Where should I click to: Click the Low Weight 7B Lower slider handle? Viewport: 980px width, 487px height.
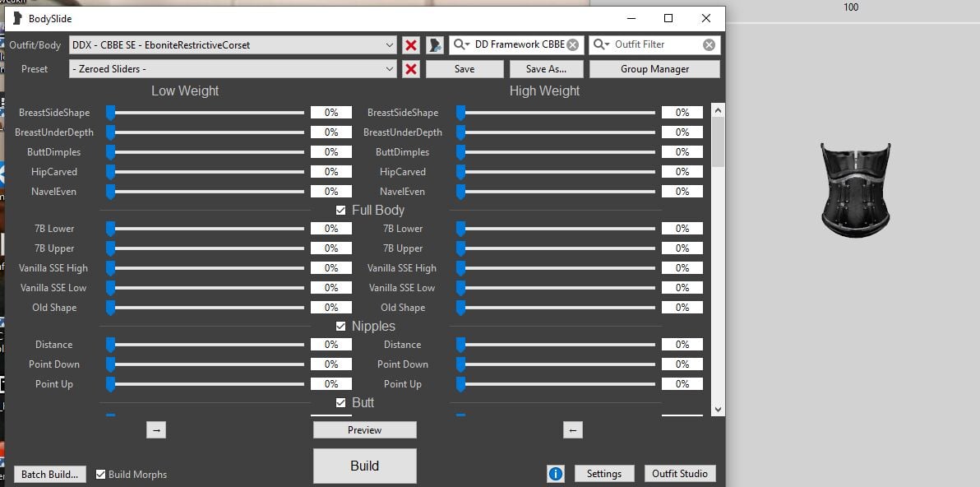(x=111, y=229)
